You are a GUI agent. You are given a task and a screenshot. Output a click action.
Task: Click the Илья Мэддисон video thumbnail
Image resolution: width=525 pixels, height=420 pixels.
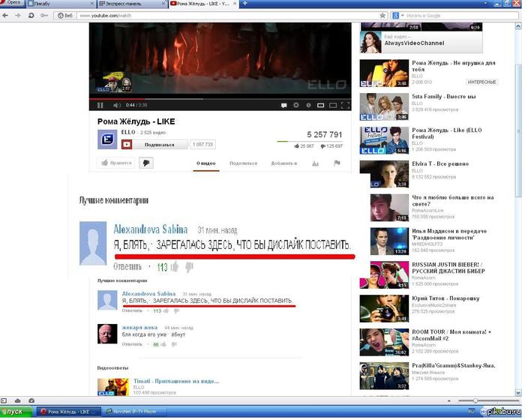389,241
